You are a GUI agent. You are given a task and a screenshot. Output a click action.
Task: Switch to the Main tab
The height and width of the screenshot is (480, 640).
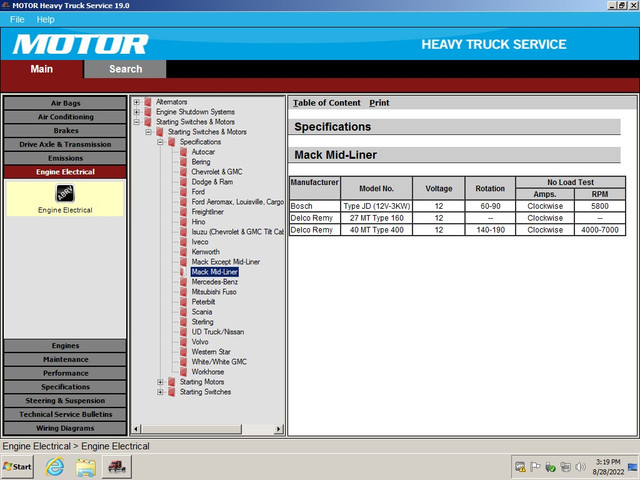coord(42,69)
